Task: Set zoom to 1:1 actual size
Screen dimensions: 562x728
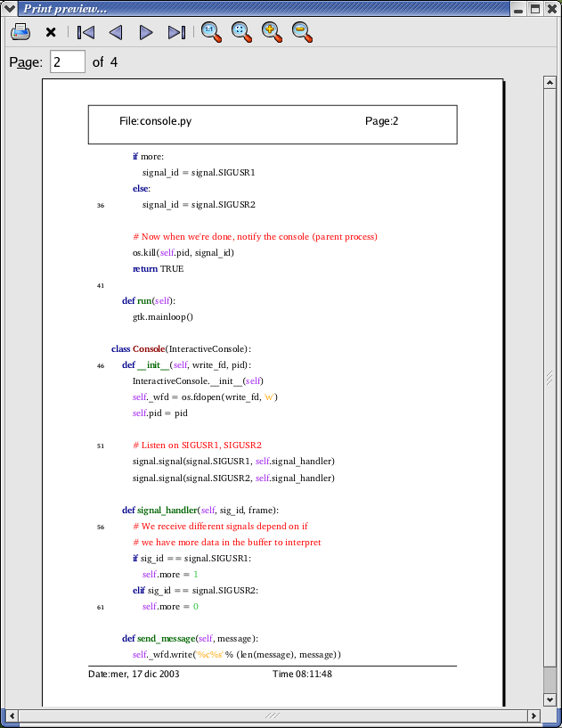Action: [x=211, y=32]
